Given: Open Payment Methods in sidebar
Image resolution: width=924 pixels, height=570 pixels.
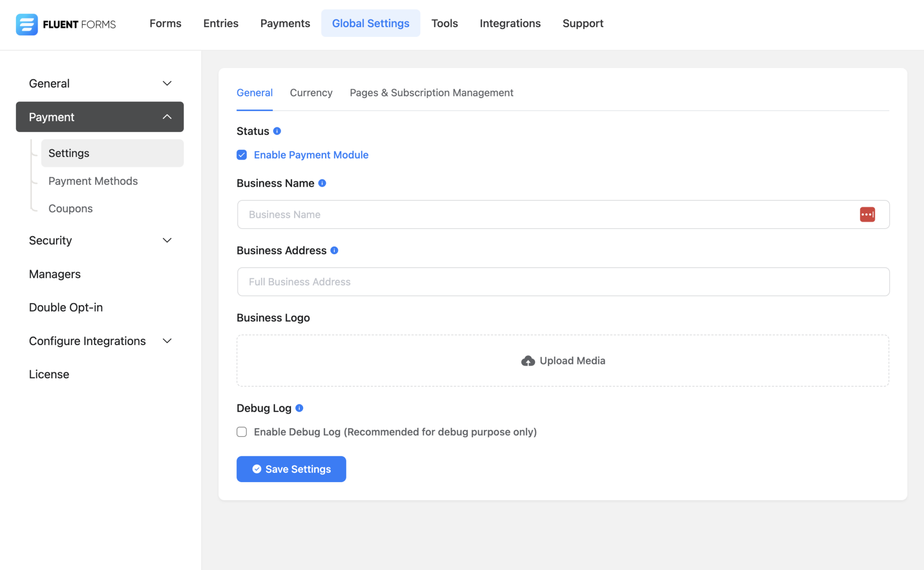Looking at the screenshot, I should [93, 181].
